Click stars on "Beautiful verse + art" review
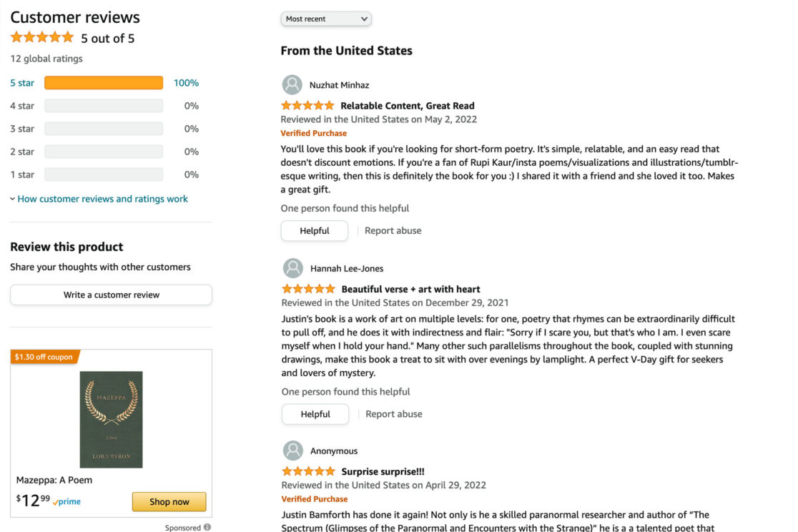798x532 pixels. click(x=308, y=290)
